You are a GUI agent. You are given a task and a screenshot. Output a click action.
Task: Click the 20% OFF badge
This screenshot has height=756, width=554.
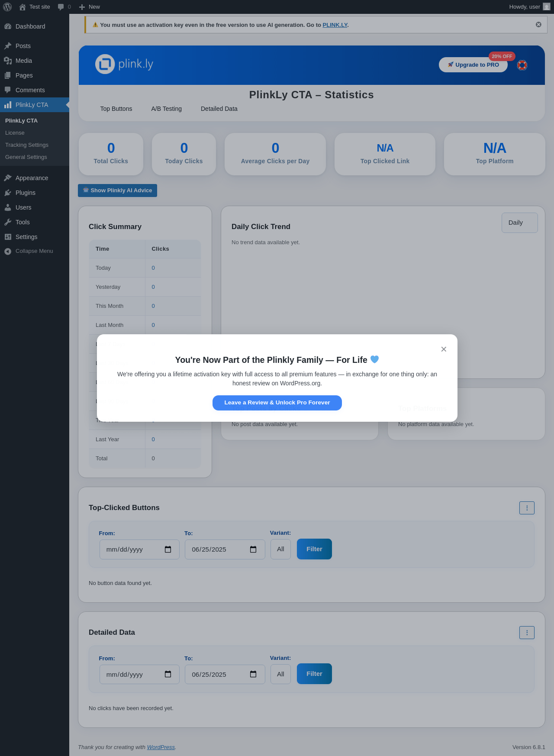coord(502,56)
